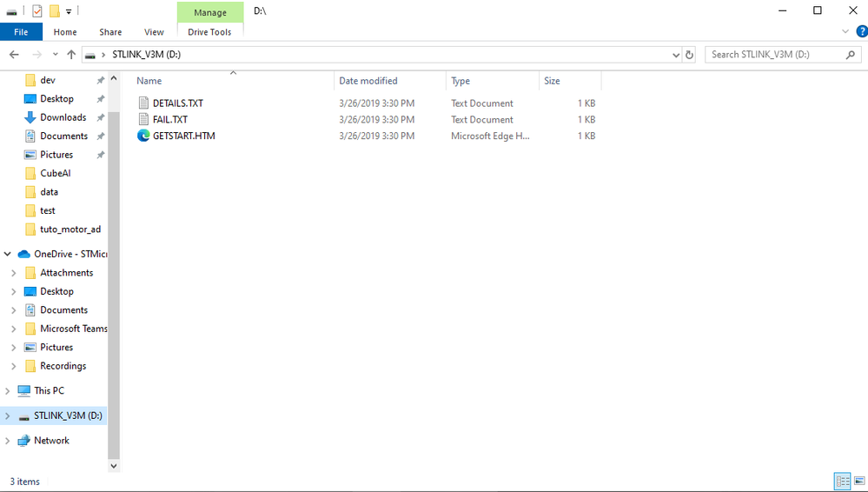Open the test folder in sidebar

[x=48, y=210]
